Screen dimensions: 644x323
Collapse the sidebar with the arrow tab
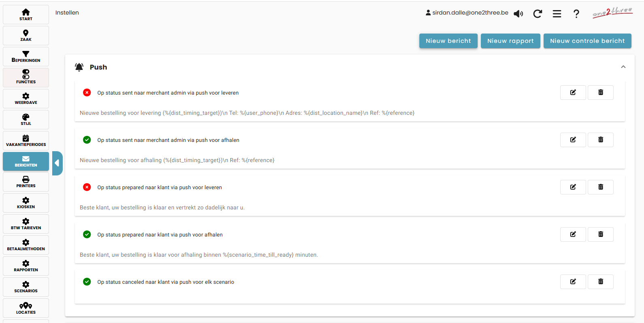point(57,163)
